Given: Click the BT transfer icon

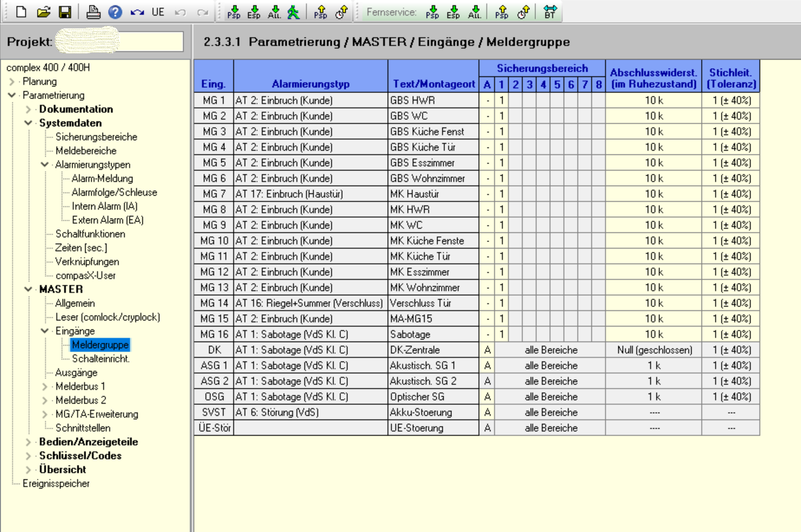Looking at the screenshot, I should click(x=550, y=12).
